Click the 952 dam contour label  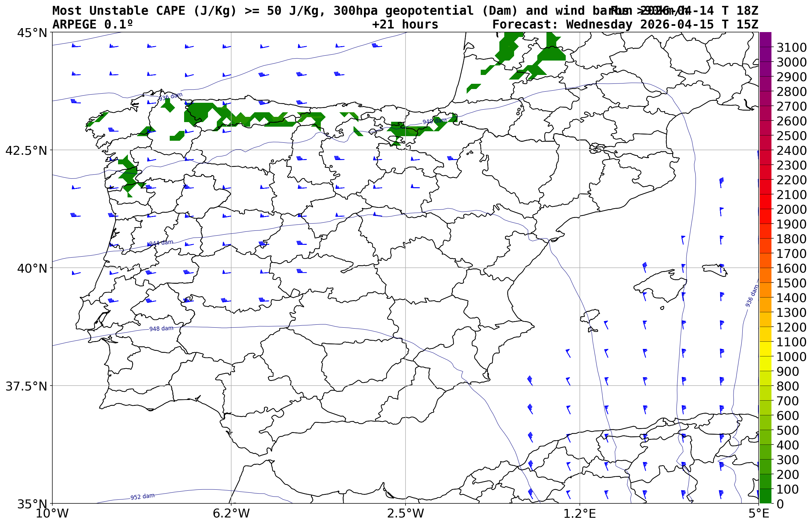click(142, 497)
